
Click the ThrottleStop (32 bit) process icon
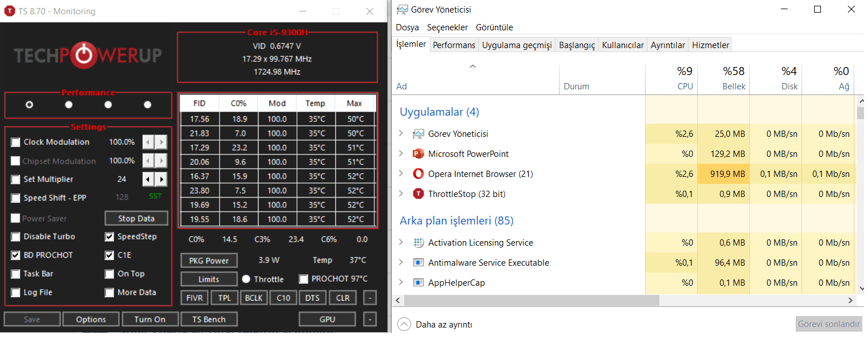coord(418,194)
